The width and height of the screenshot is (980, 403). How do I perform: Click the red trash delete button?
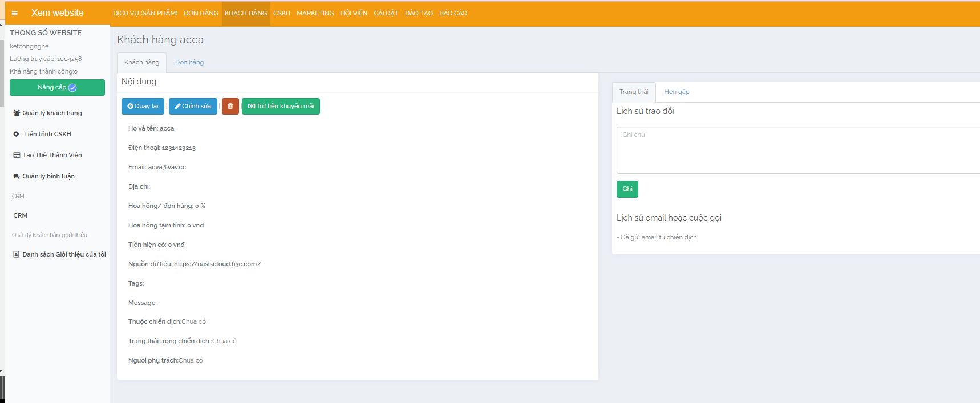230,107
